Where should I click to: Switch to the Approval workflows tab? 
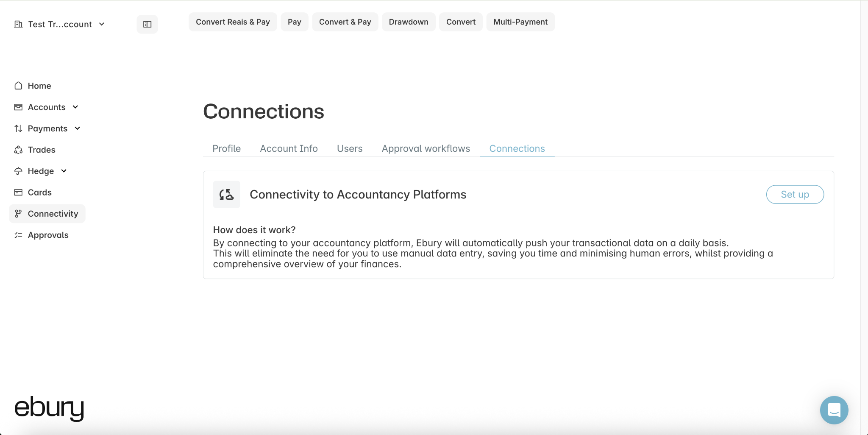click(x=426, y=148)
